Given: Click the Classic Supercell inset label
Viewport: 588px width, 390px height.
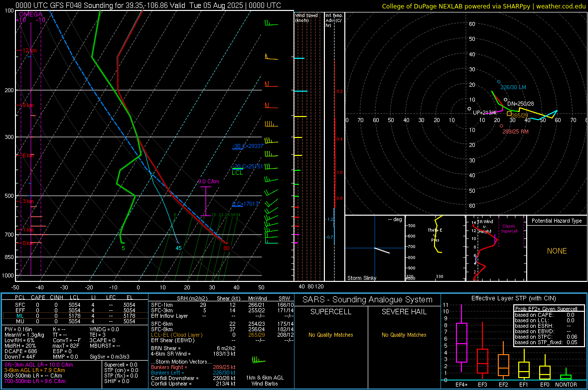Looking at the screenshot, I should point(509,229).
